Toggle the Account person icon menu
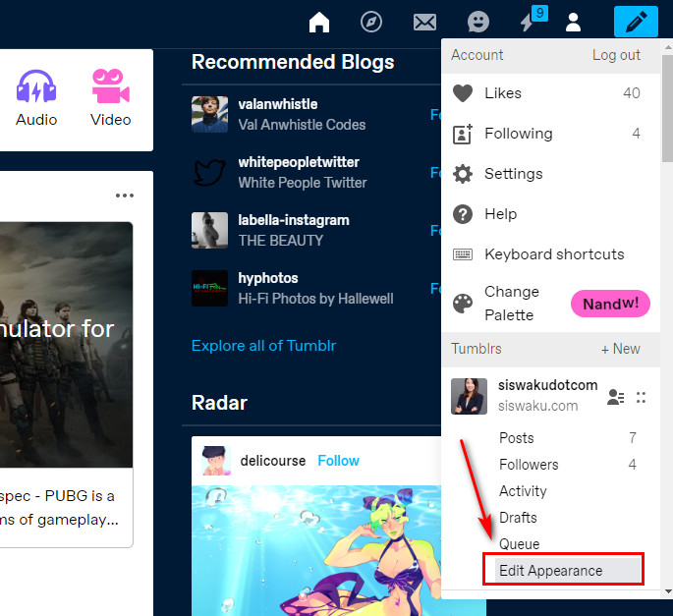673x616 pixels. click(x=573, y=22)
